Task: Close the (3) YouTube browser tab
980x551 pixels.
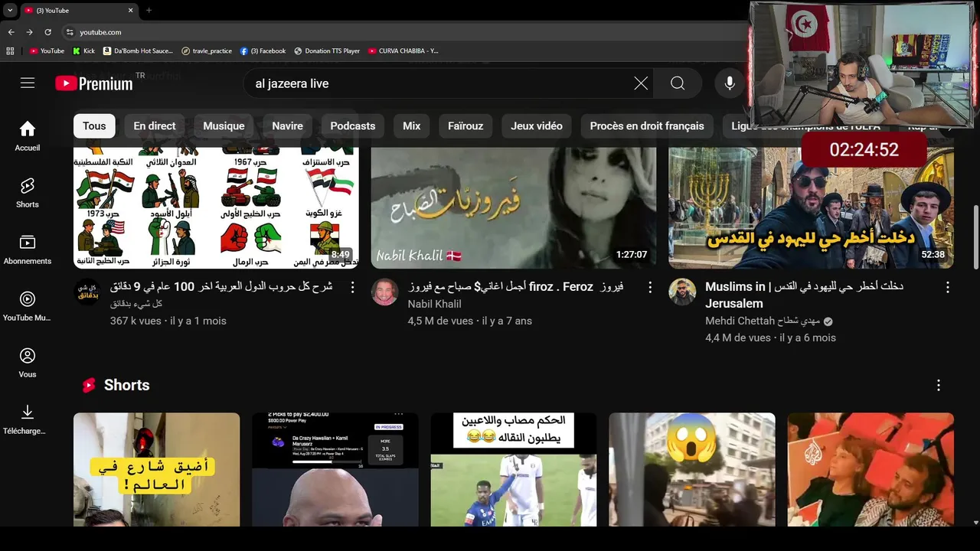Action: 130,10
